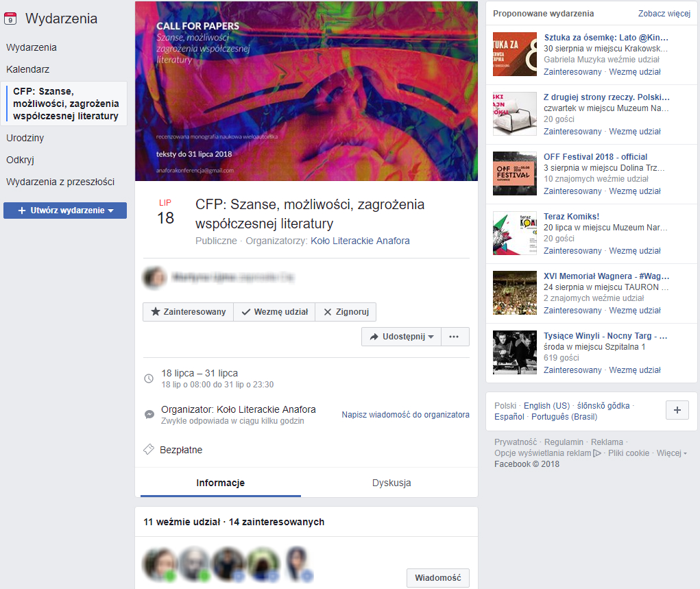Click the three-dots more options button
The width and height of the screenshot is (700, 589).
point(455,337)
